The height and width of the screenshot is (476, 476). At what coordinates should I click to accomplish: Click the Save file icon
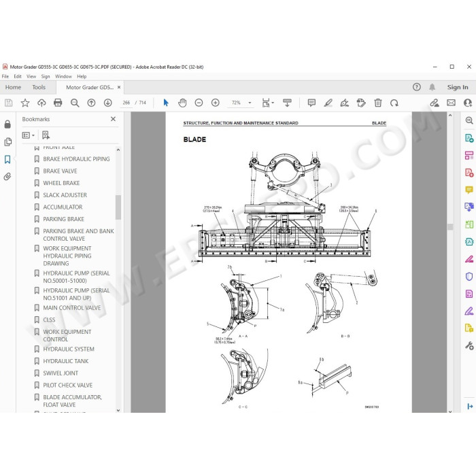8,103
